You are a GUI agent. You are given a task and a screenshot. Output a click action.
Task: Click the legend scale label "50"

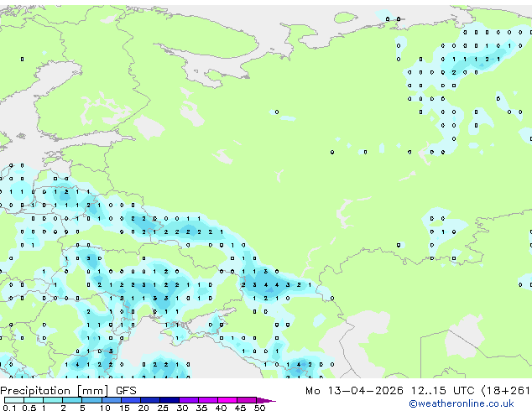pyautogui.click(x=259, y=408)
